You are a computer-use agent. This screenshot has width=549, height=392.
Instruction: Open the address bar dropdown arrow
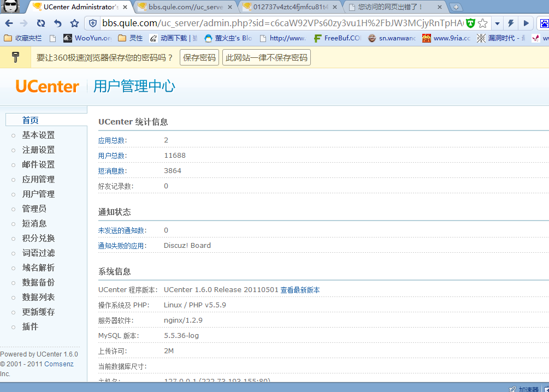[x=497, y=23]
